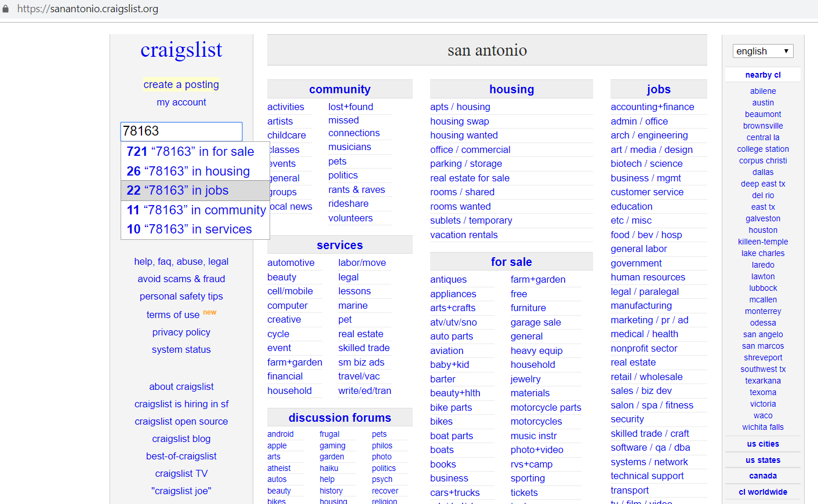Screen dimensions: 818x504
Task: Open labor/move services
Action: pyautogui.click(x=362, y=262)
